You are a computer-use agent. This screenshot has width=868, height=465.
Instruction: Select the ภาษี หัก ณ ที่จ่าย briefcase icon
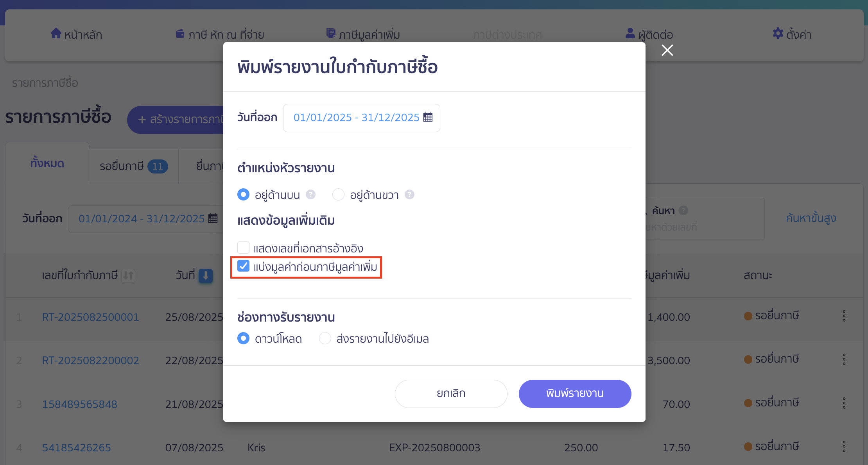click(180, 34)
